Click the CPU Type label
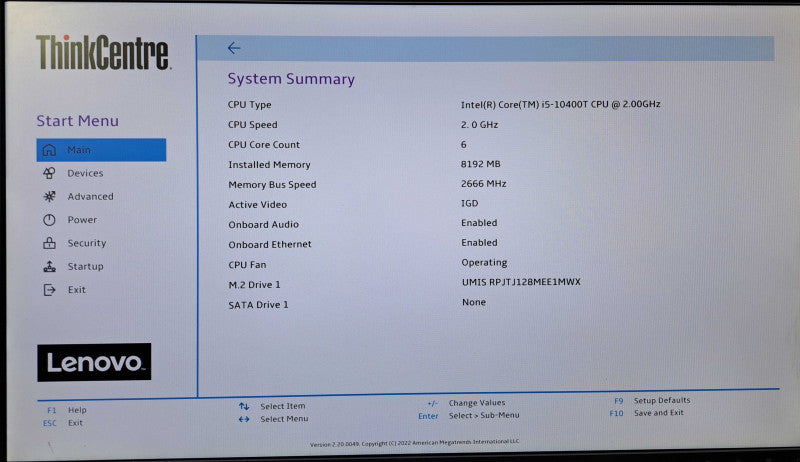 click(x=249, y=105)
